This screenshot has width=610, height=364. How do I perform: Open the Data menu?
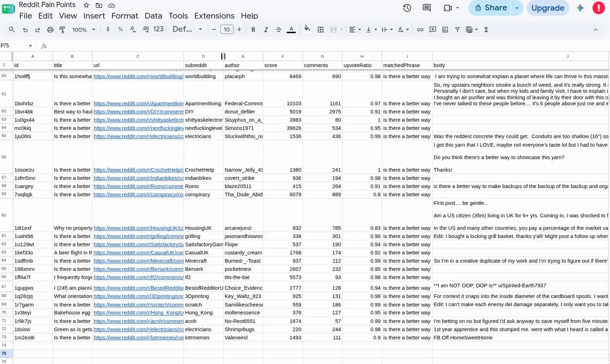(x=153, y=16)
